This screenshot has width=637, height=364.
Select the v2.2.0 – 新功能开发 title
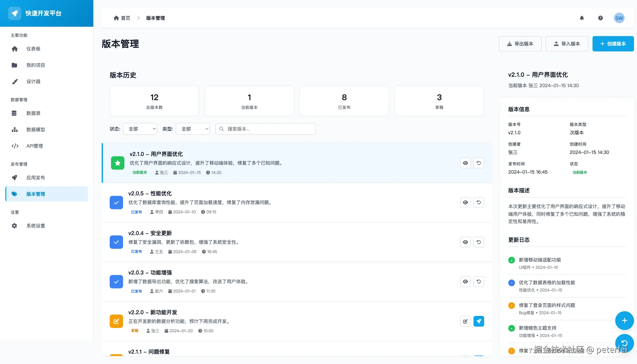tap(153, 313)
